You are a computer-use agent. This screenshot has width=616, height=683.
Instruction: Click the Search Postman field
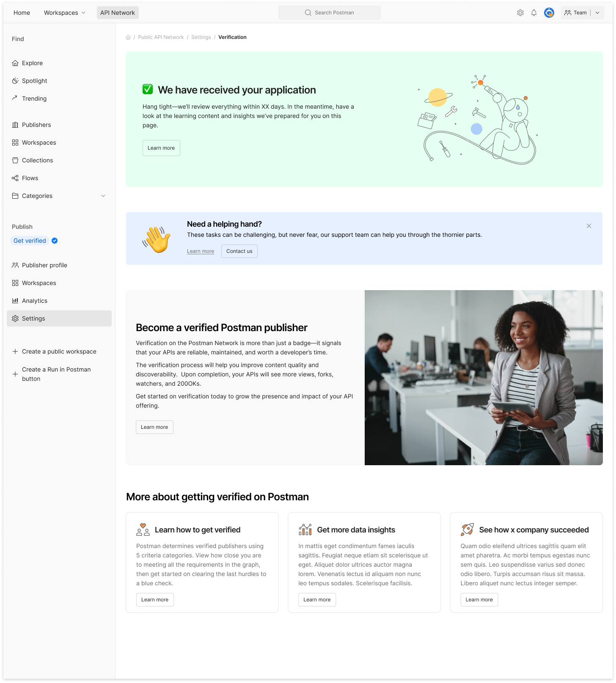pos(330,13)
